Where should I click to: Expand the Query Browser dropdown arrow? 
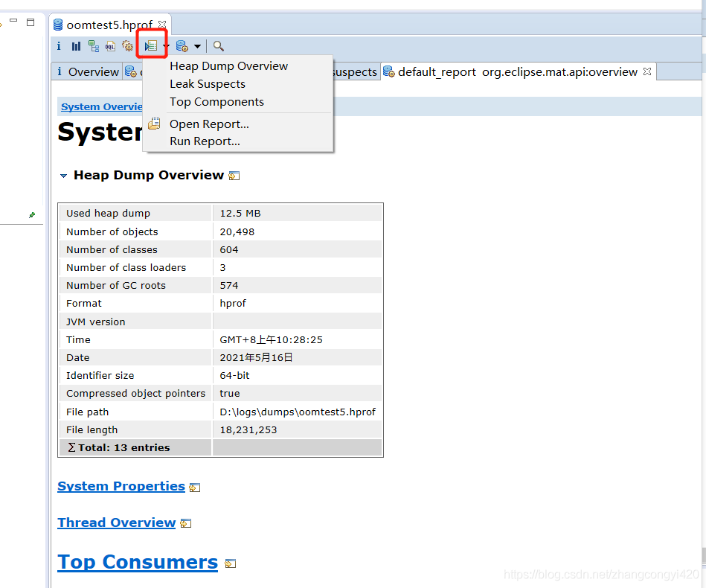[x=197, y=46]
